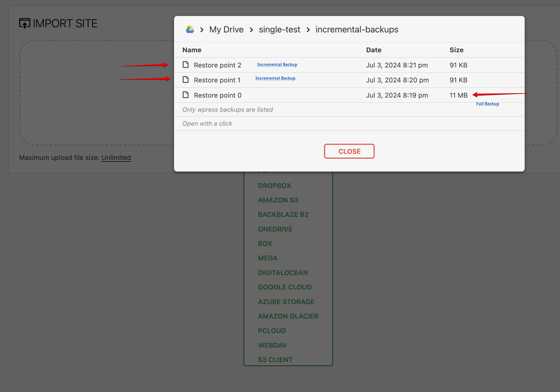This screenshot has height=392, width=560.
Task: Click file icon beside Restore point 0
Action: pos(186,95)
